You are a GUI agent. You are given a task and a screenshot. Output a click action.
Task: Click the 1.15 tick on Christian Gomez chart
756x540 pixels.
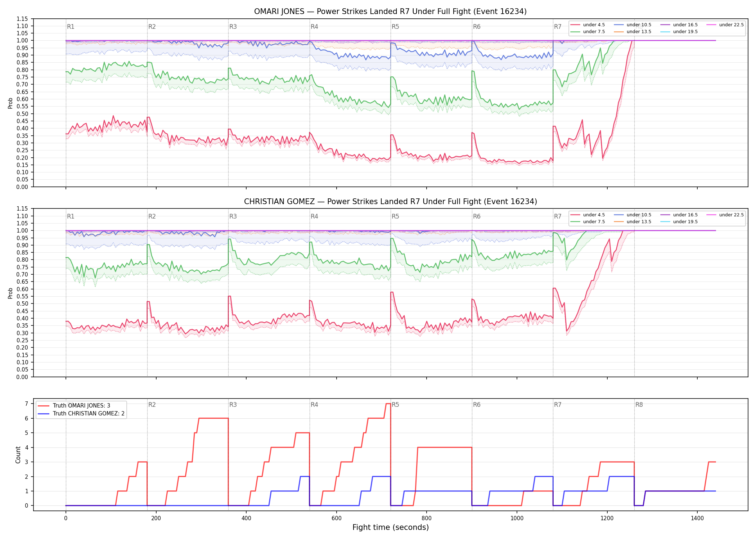(x=23, y=209)
